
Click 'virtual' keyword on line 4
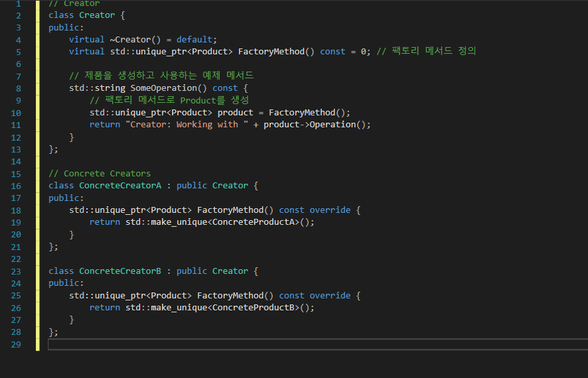[87, 40]
